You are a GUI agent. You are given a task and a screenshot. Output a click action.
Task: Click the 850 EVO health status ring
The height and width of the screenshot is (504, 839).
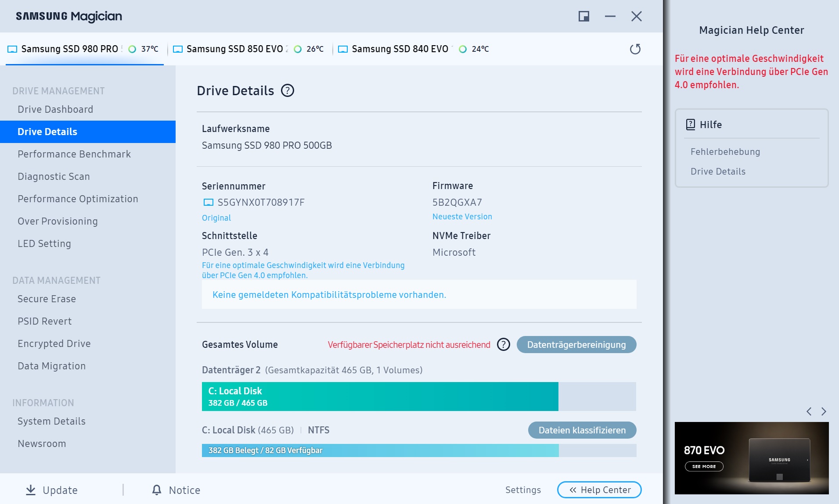pos(298,49)
